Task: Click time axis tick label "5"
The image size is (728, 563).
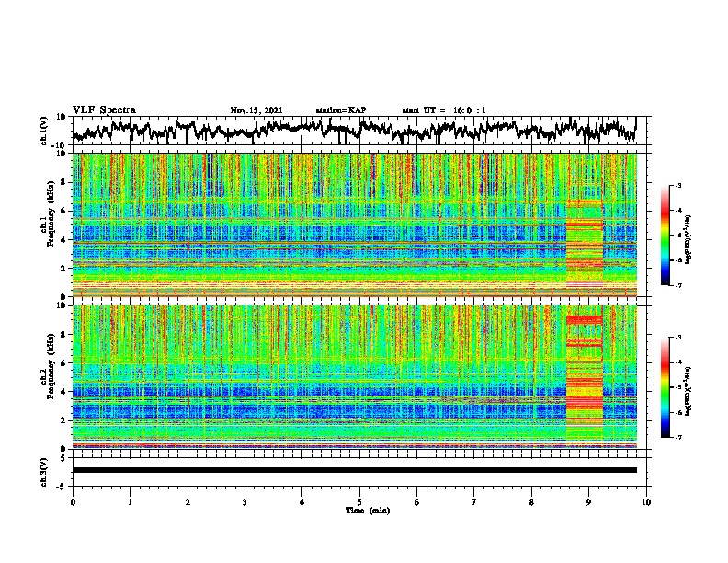Action: coord(359,502)
